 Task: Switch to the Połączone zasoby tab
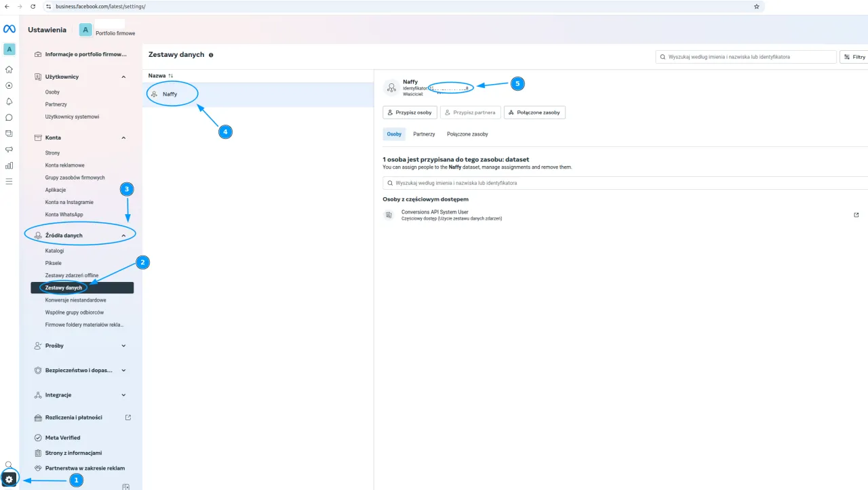click(467, 134)
